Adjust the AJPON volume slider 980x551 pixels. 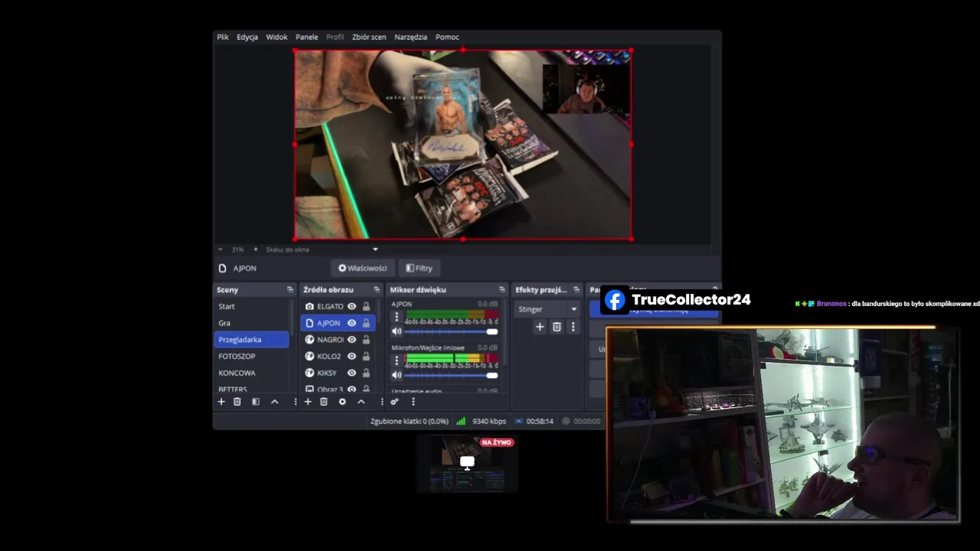point(451,331)
